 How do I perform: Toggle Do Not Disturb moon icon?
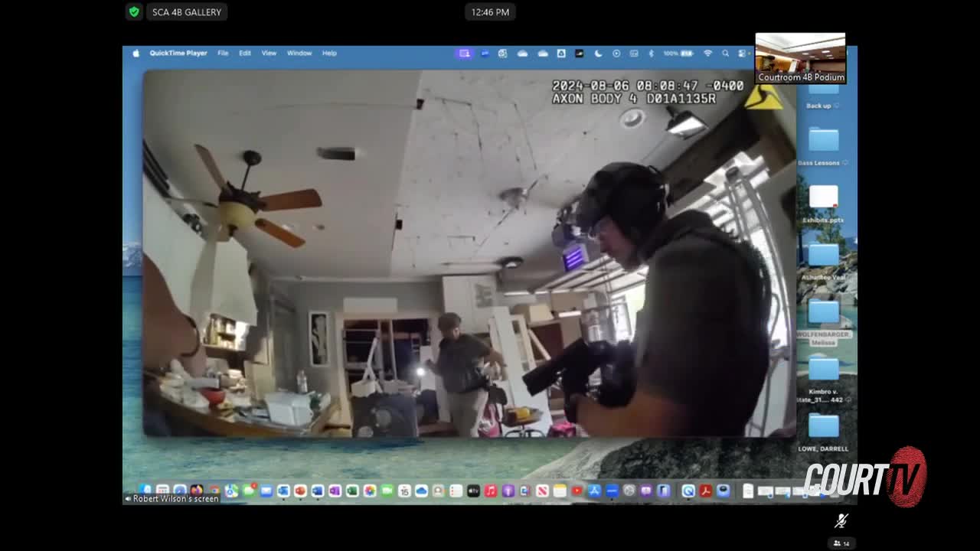598,54
